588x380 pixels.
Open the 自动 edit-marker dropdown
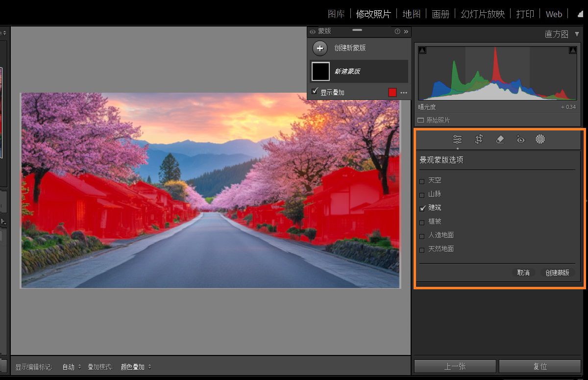point(71,366)
